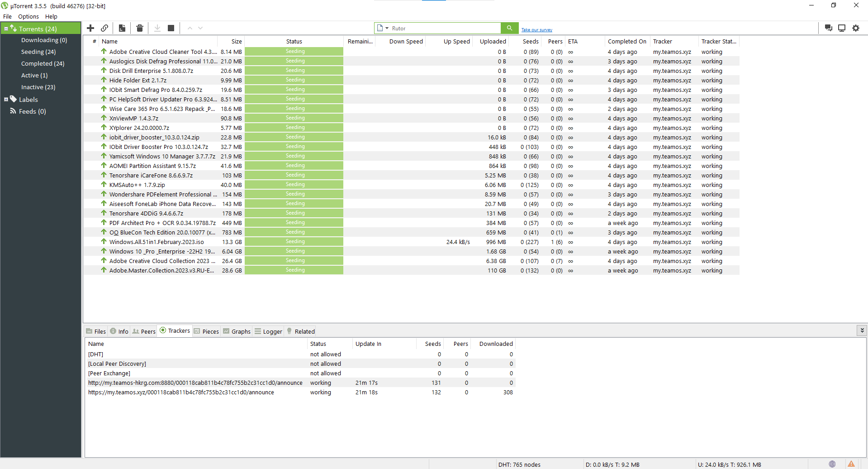The height and width of the screenshot is (469, 868).
Task: Open the Help menu
Action: coord(51,16)
